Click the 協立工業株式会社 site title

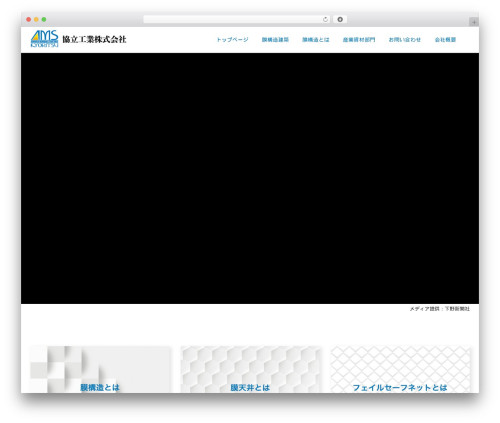coord(94,39)
